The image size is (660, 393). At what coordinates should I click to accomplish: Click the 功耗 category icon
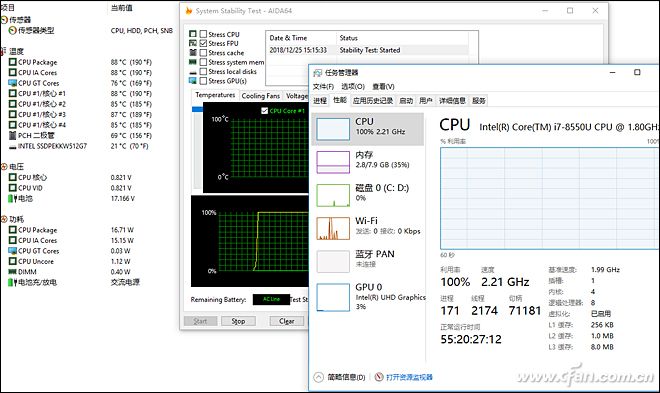pos(4,219)
